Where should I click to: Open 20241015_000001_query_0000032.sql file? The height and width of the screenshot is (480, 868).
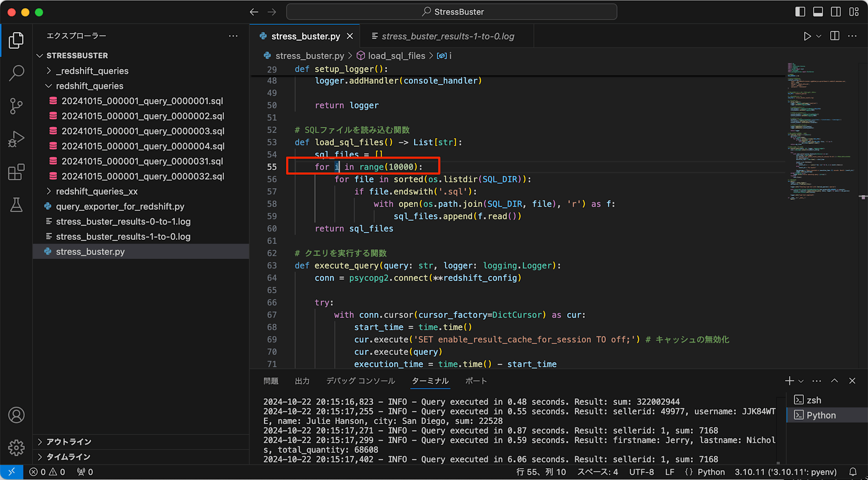click(x=141, y=176)
